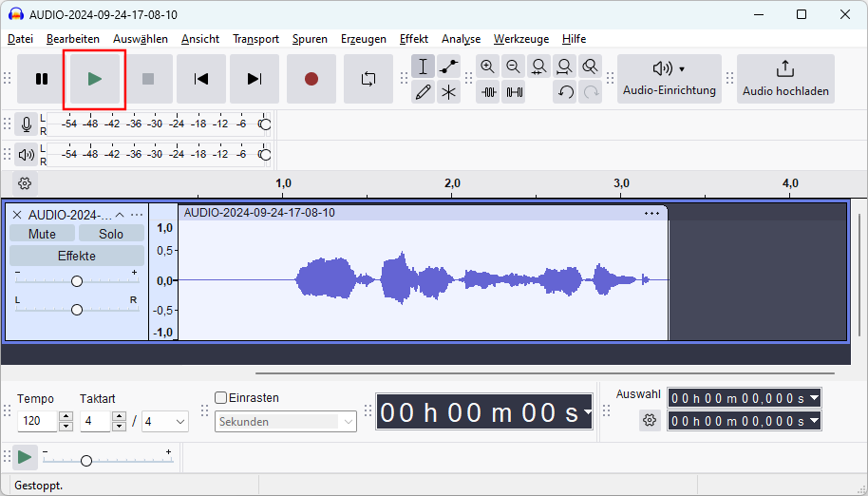Image resolution: width=868 pixels, height=496 pixels.
Task: Open timeline options gear icon
Action: point(25,183)
